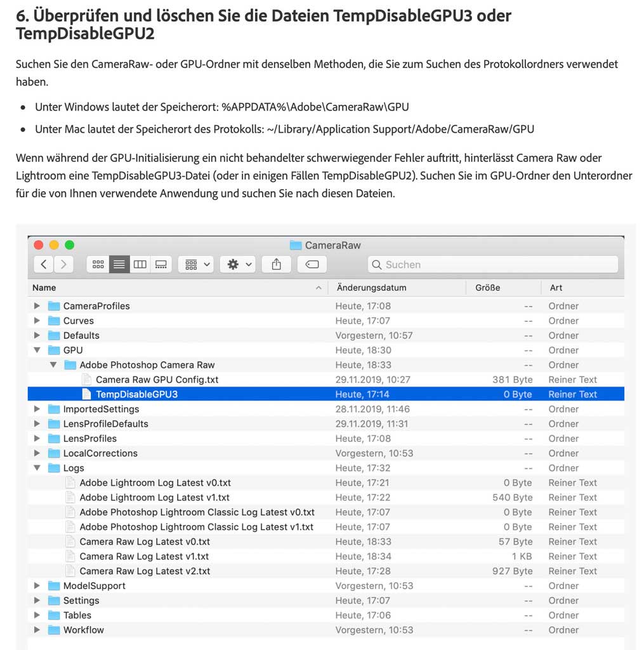Click the yellow minimize window button
The image size is (644, 650).
pos(54,245)
